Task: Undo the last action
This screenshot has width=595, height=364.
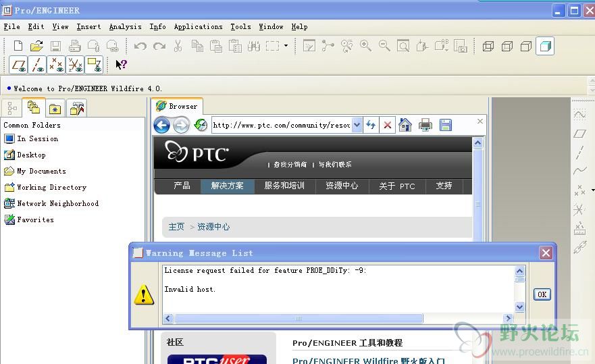Action: (x=140, y=46)
